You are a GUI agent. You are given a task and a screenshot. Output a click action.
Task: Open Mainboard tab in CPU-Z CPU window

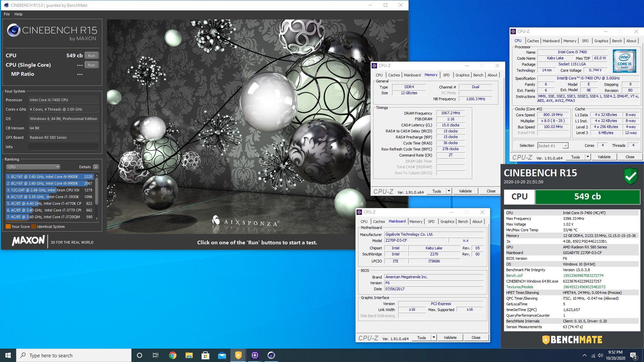click(551, 41)
